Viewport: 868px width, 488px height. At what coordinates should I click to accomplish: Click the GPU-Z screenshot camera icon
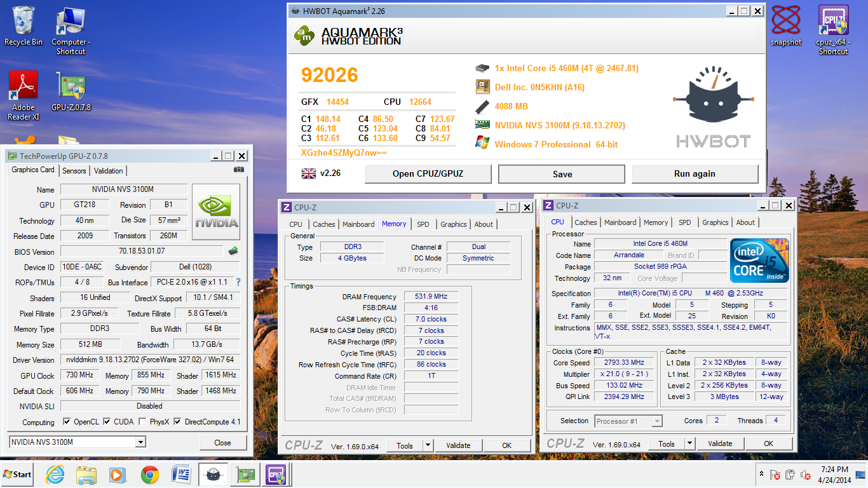(239, 170)
